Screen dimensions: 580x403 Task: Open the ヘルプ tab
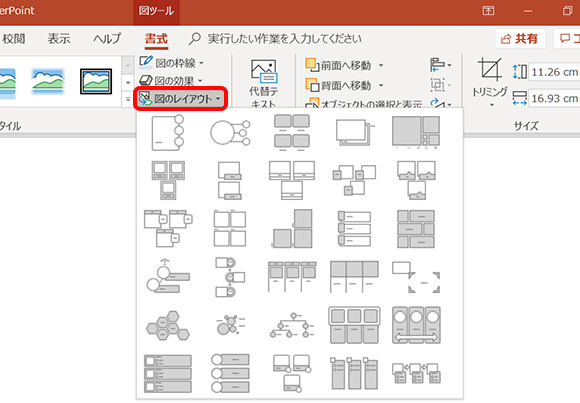(x=107, y=38)
